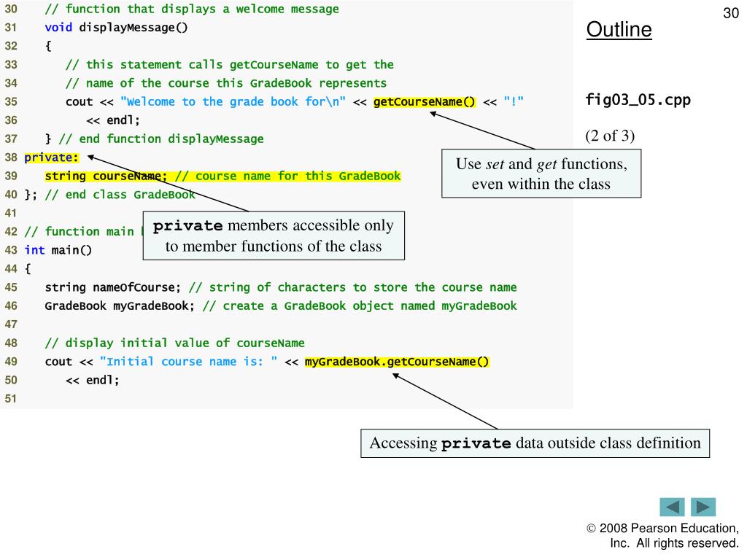This screenshot has height=560, width=747.
Task: Go to the previous slide arrow
Action: click(672, 507)
